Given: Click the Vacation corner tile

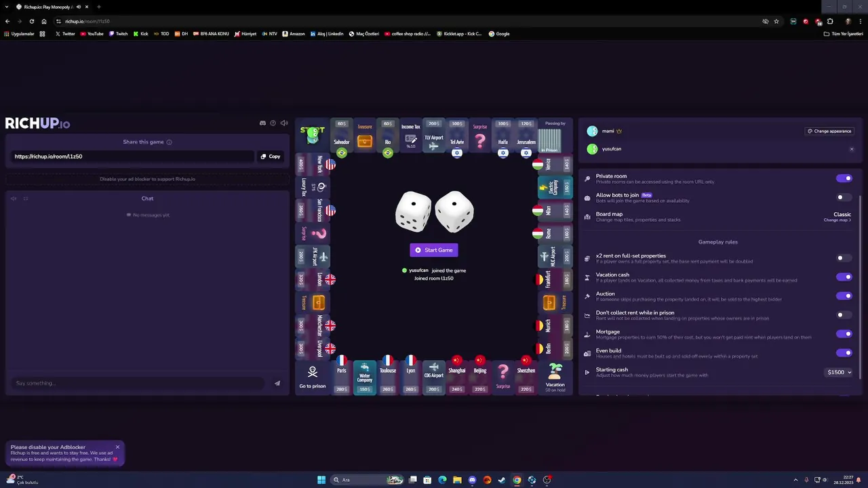Looking at the screenshot, I should (555, 377).
